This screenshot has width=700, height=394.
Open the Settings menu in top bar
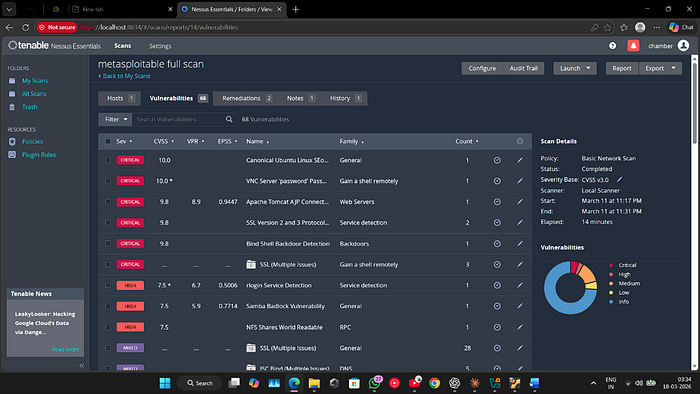[x=160, y=46]
